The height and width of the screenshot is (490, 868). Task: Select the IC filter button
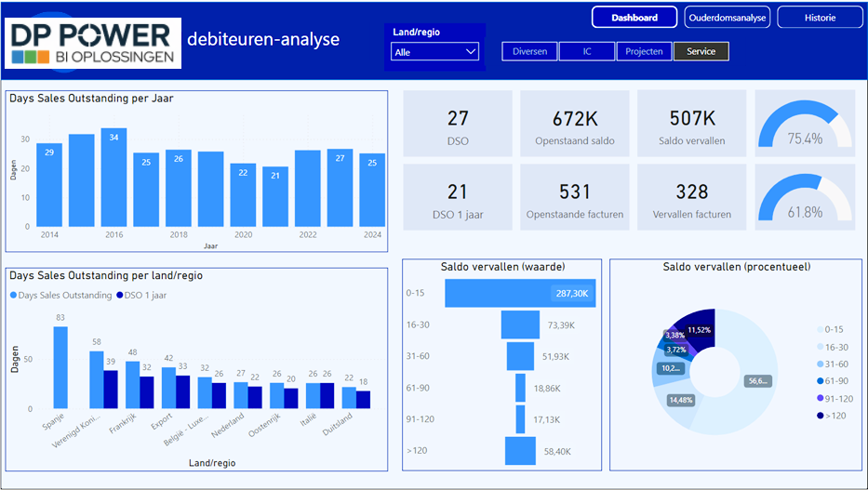pos(587,52)
